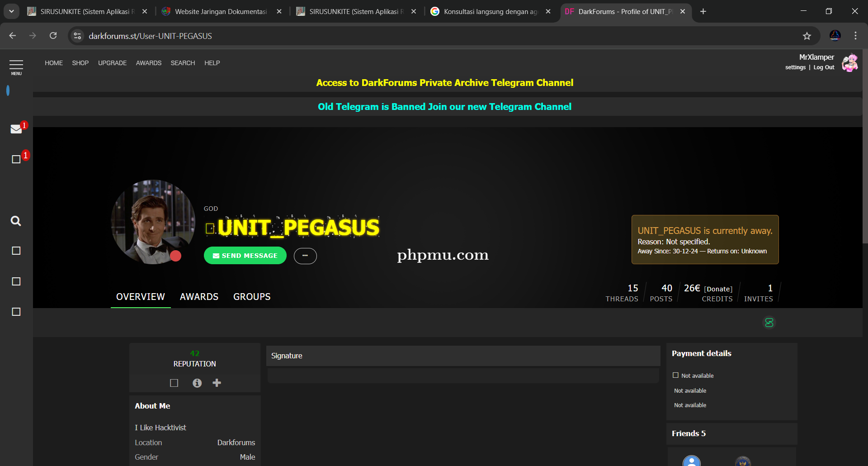The width and height of the screenshot is (868, 466).
Task: Click the SEND MESSAGE button
Action: pyautogui.click(x=245, y=256)
